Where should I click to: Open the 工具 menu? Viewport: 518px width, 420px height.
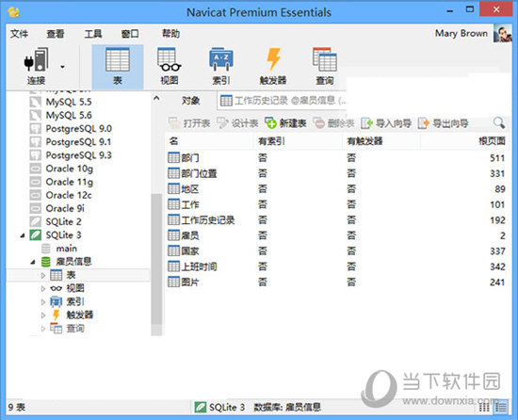pos(93,34)
